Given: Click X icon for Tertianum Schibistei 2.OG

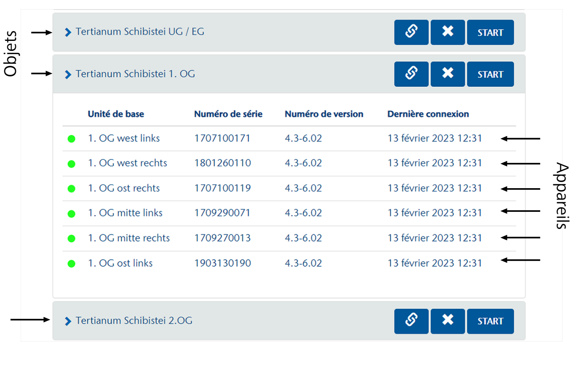Looking at the screenshot, I should click(448, 321).
